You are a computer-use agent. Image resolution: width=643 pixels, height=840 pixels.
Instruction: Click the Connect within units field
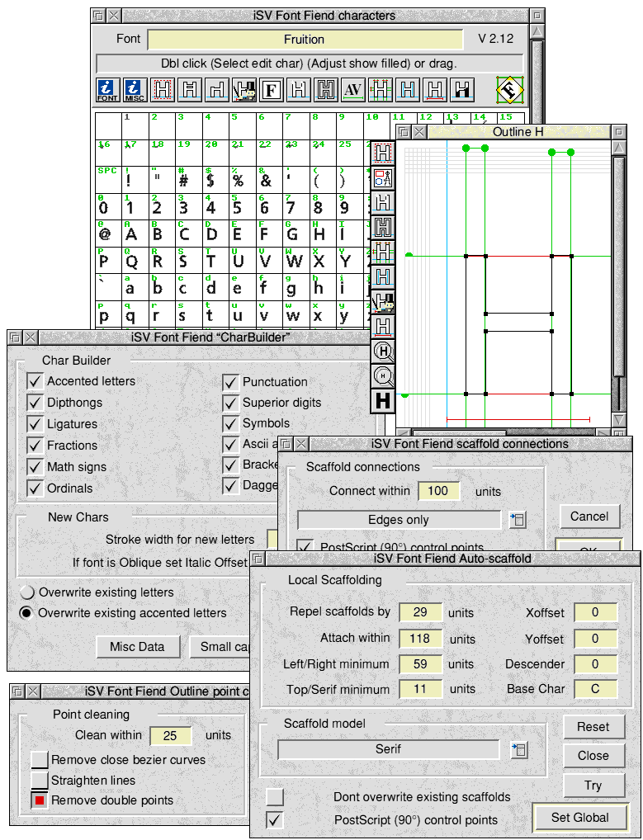[438, 491]
